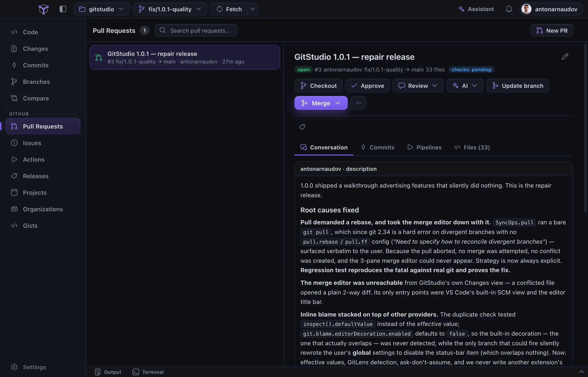Click the label tag icon
The height and width of the screenshot is (377, 588).
(x=302, y=127)
